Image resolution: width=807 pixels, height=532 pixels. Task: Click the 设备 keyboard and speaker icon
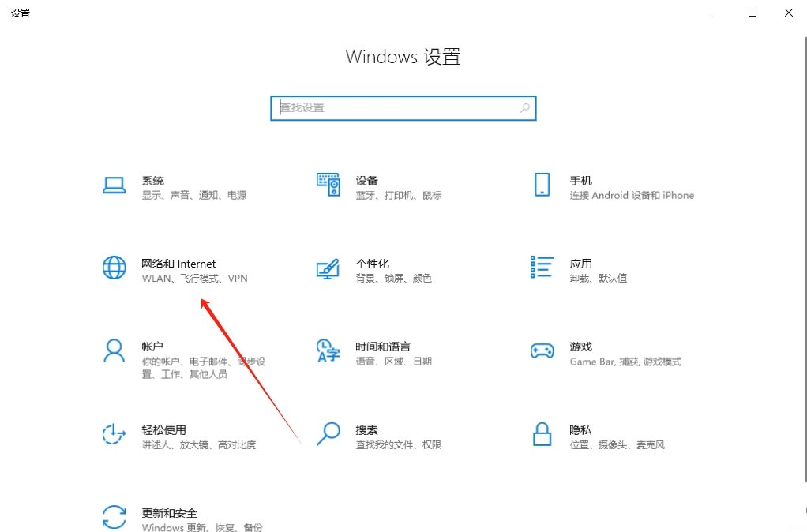point(328,185)
